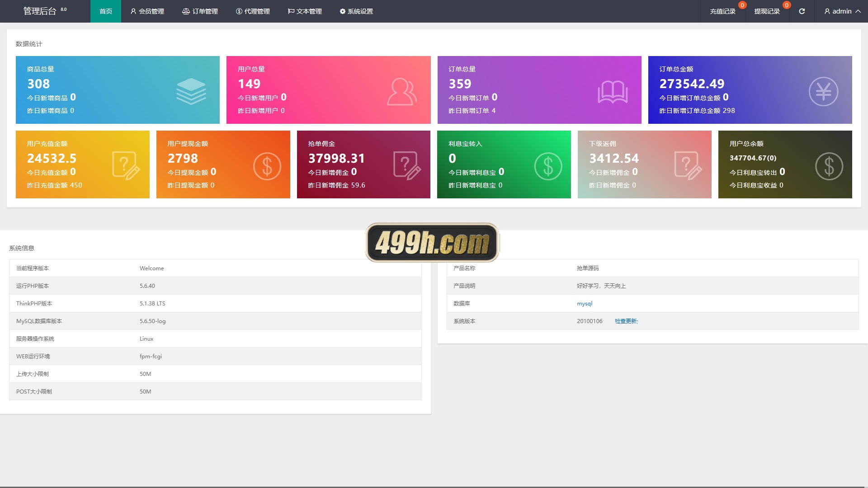Click the users icon in 用户总量 card
The image size is (868, 488).
(401, 92)
